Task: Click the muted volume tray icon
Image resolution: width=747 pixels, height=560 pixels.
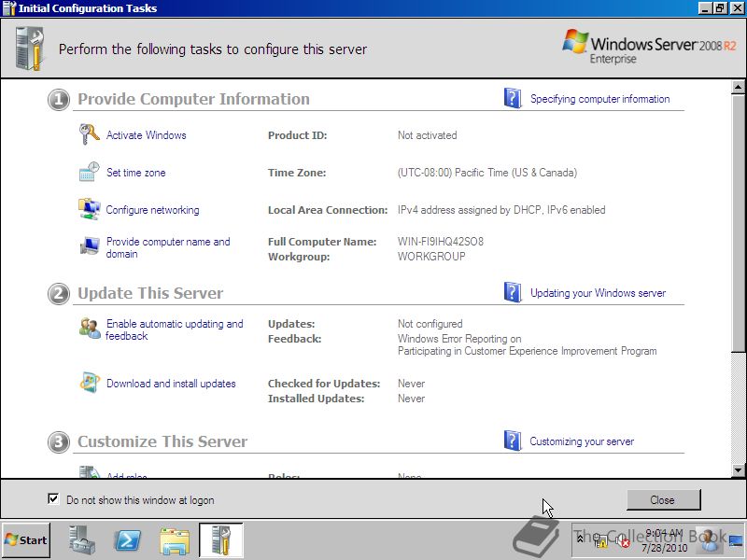Action: (x=622, y=541)
